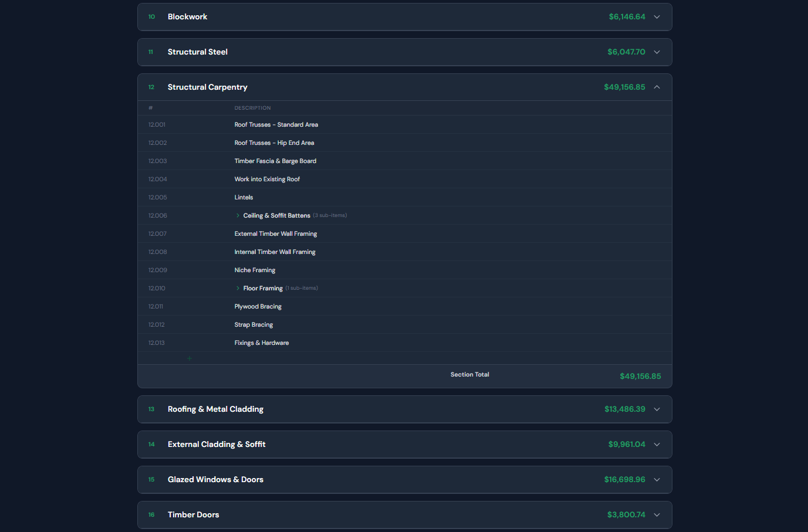Click the Section Total amount $49,156.85 in footer
The height and width of the screenshot is (532, 808).
[640, 377]
